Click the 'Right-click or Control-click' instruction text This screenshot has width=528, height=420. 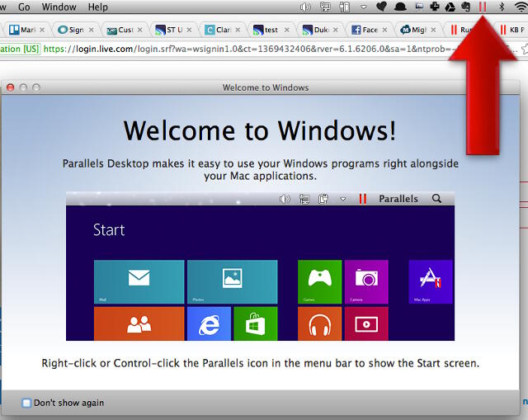click(x=260, y=363)
